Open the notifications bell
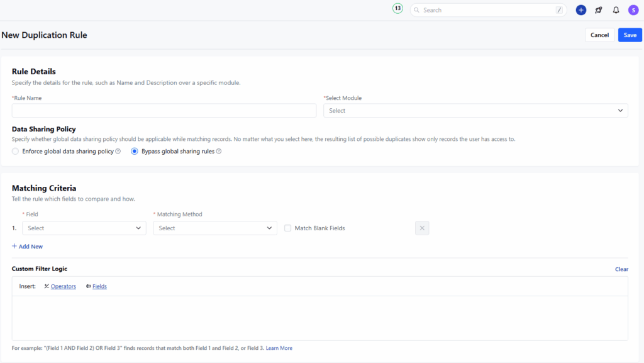The width and height of the screenshot is (644, 363). (x=616, y=10)
